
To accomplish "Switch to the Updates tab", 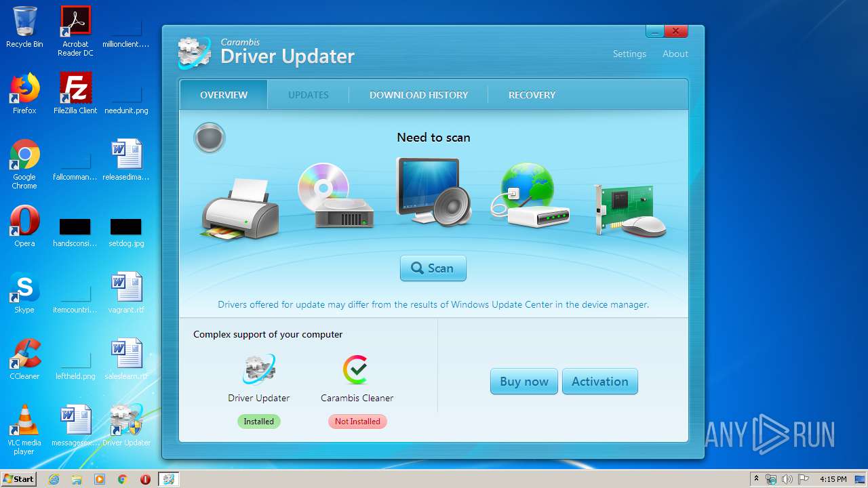I will (308, 95).
